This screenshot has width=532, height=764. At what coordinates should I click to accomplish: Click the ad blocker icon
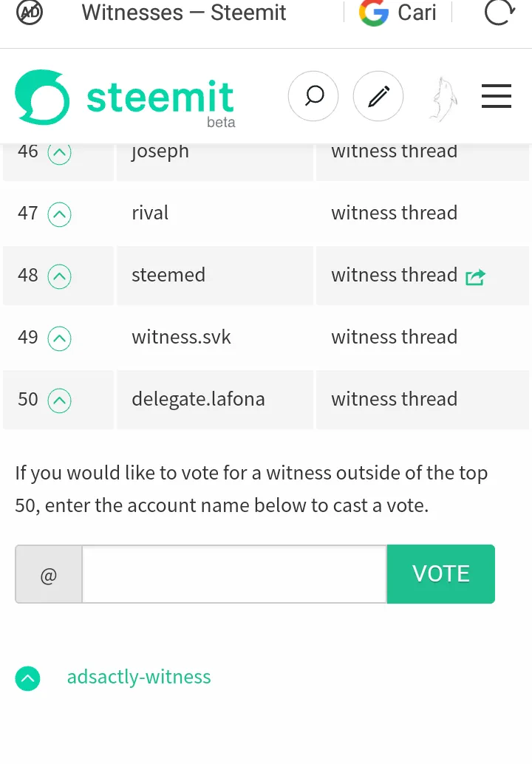tap(30, 12)
